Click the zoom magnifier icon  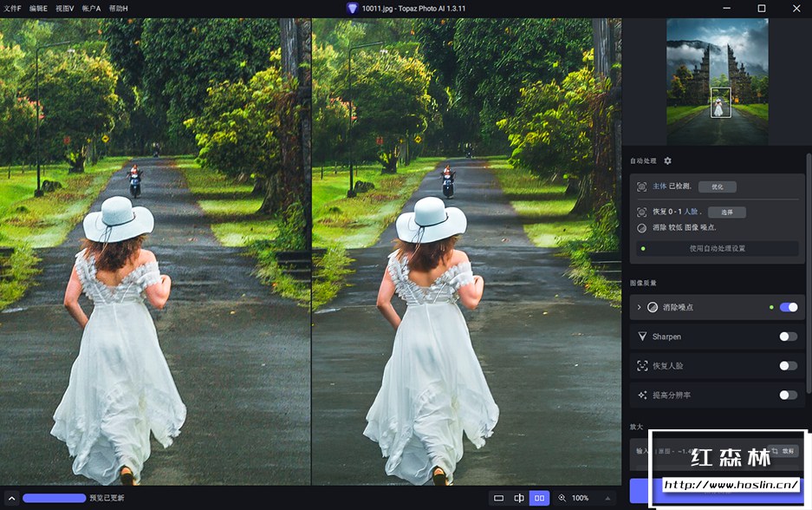click(x=562, y=498)
